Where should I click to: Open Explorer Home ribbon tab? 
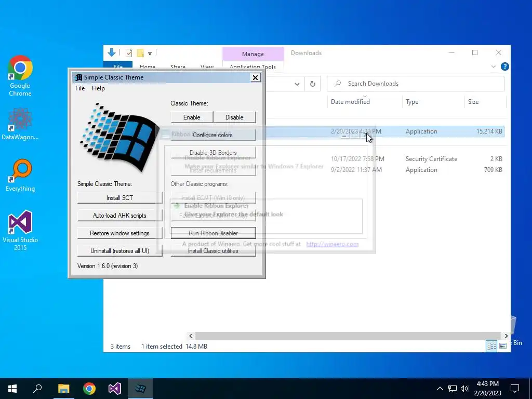(147, 67)
